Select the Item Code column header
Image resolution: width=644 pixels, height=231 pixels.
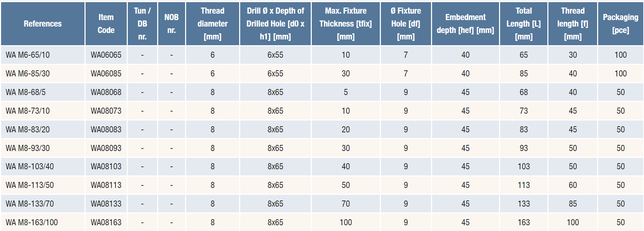click(x=106, y=24)
